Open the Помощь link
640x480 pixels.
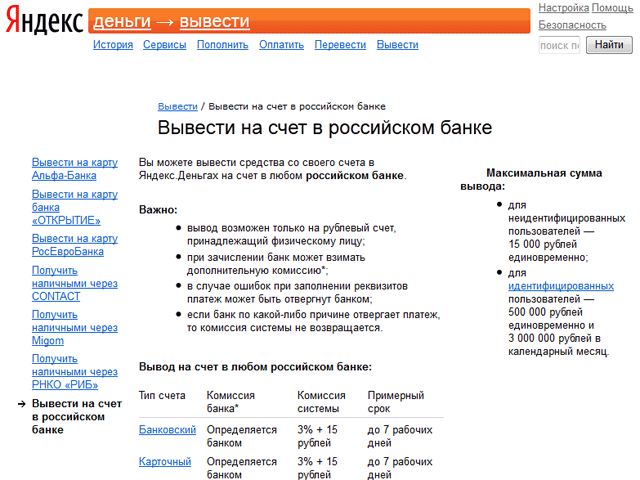pos(612,8)
